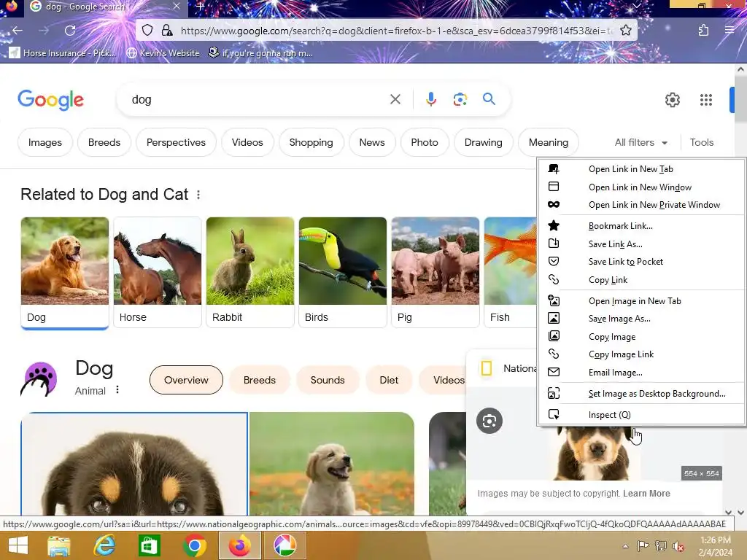Choose Email Image menu entry
The width and height of the screenshot is (747, 560).
[x=641, y=373]
